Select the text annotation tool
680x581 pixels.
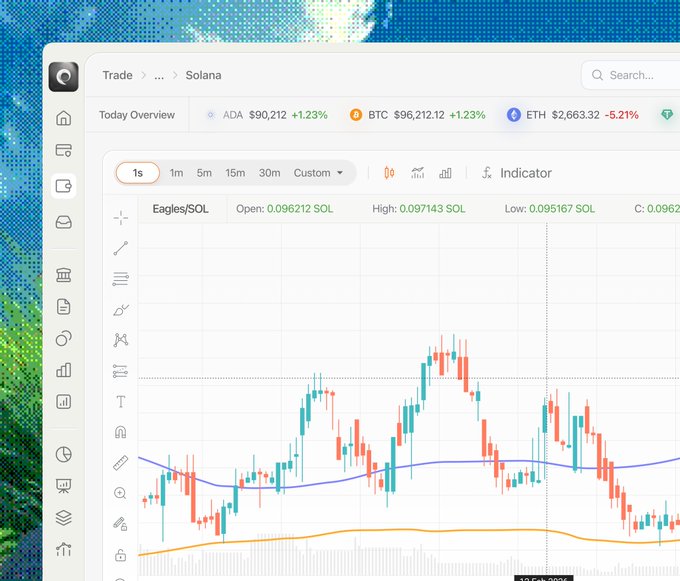click(121, 401)
